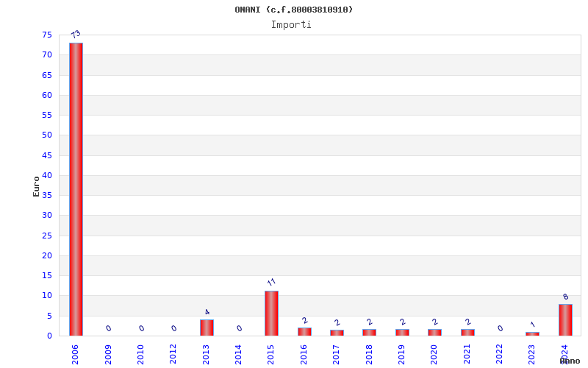This screenshot has width=588, height=368.
Task: Click the 50 tick on Euro axis
Action: click(47, 135)
